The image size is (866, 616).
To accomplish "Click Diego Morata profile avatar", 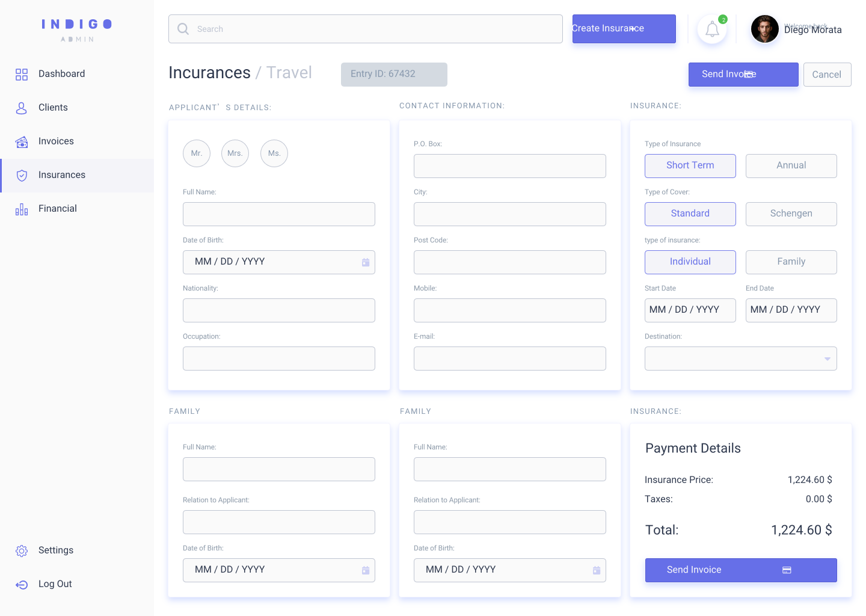I will click(x=765, y=29).
